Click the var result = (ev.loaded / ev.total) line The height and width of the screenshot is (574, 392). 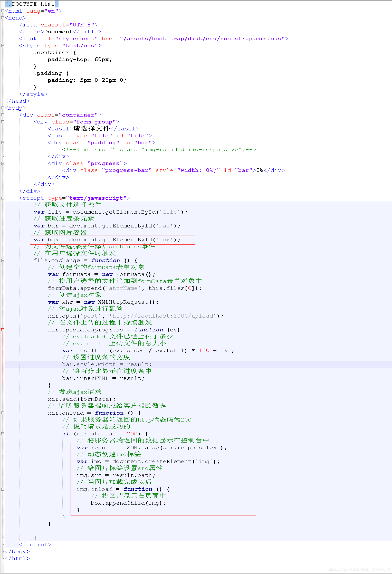click(148, 351)
